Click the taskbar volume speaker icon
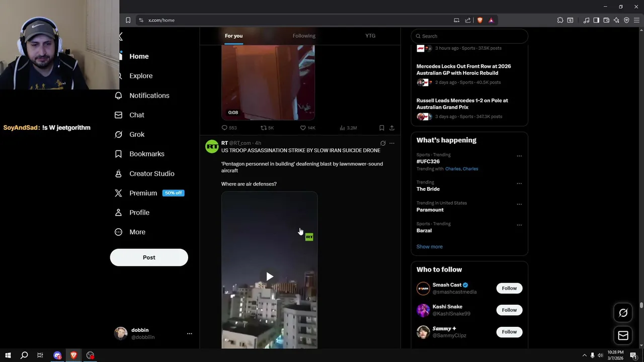The image size is (644, 362). point(600,355)
